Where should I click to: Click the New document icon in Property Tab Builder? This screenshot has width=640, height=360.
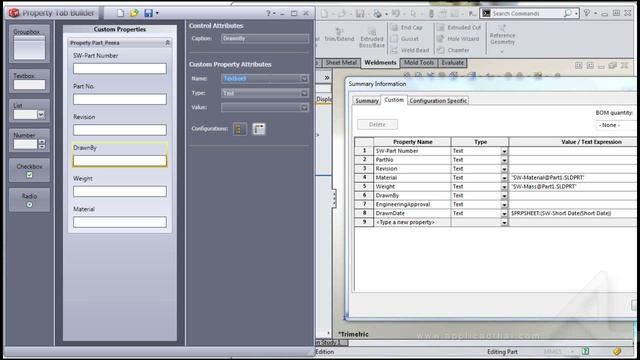[120, 13]
